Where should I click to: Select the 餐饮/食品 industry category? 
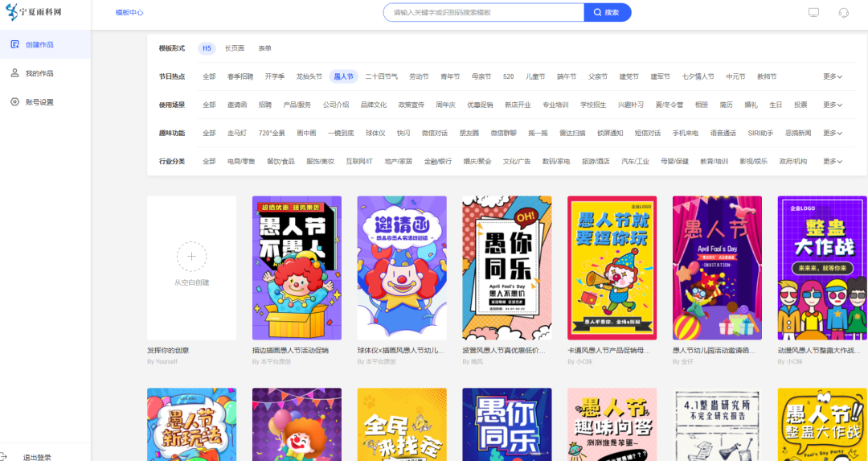tap(280, 161)
